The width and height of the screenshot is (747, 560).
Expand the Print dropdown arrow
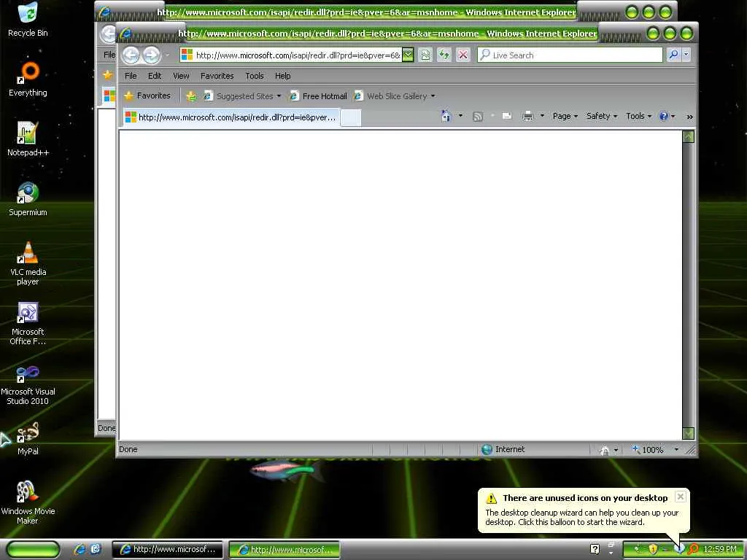click(542, 116)
